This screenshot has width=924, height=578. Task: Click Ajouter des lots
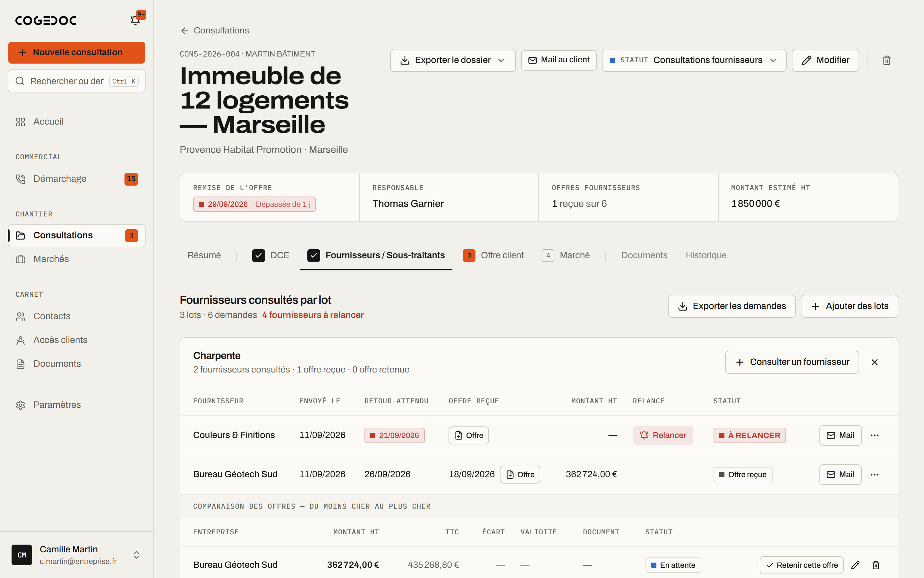point(849,306)
